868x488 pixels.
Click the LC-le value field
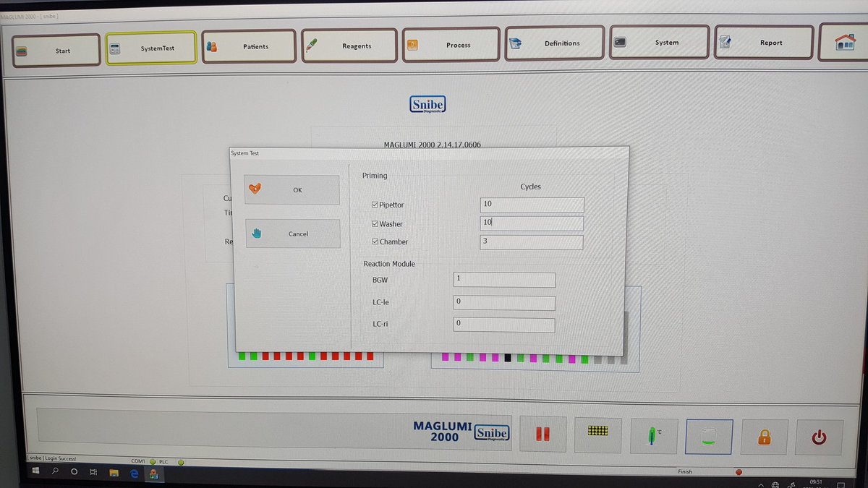tap(504, 303)
